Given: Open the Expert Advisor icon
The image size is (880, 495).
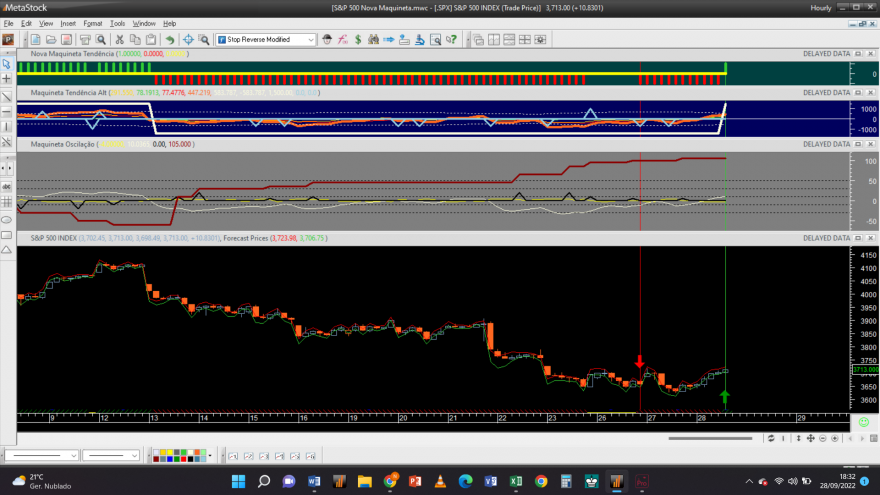Looking at the screenshot, I should tap(327, 39).
